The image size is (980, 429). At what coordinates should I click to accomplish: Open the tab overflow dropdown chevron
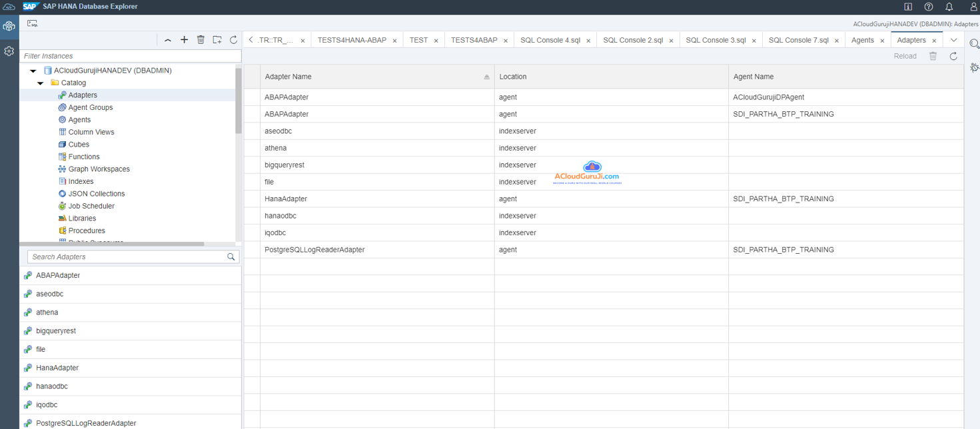click(953, 40)
